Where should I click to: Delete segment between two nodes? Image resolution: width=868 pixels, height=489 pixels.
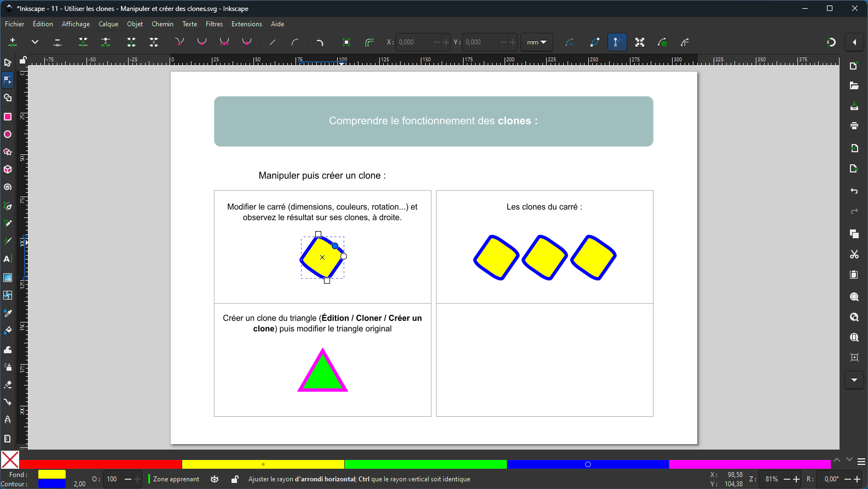(154, 42)
